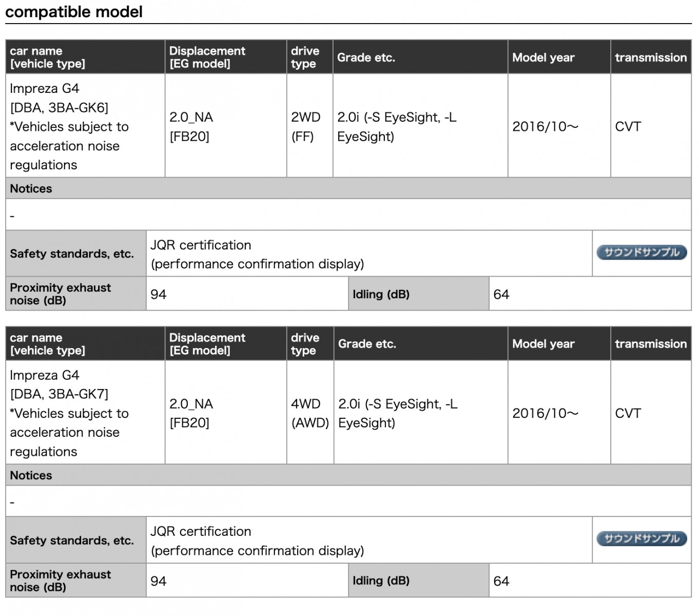This screenshot has height=616, width=699.
Task: Click the sound sample button for GK7
Action: point(642,538)
